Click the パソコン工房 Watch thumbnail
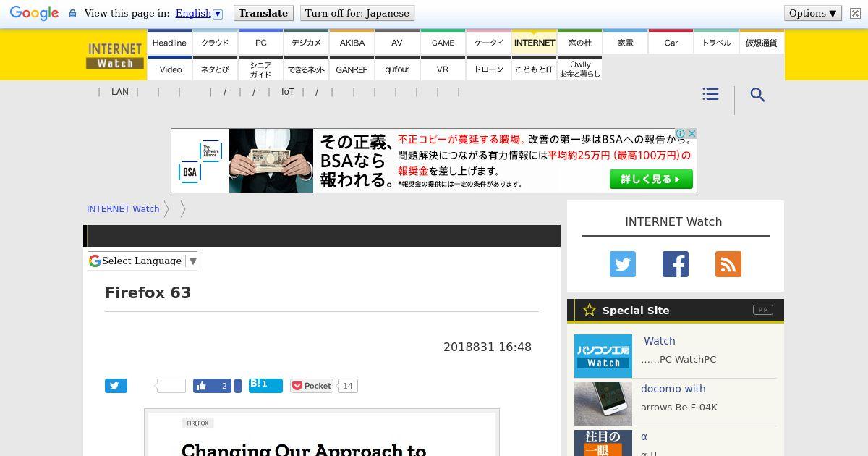 click(x=603, y=356)
